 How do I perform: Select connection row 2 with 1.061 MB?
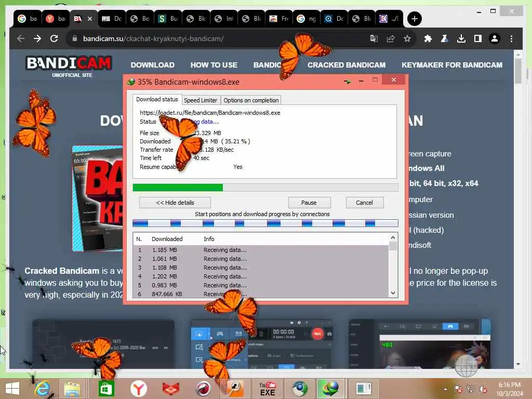(x=261, y=259)
